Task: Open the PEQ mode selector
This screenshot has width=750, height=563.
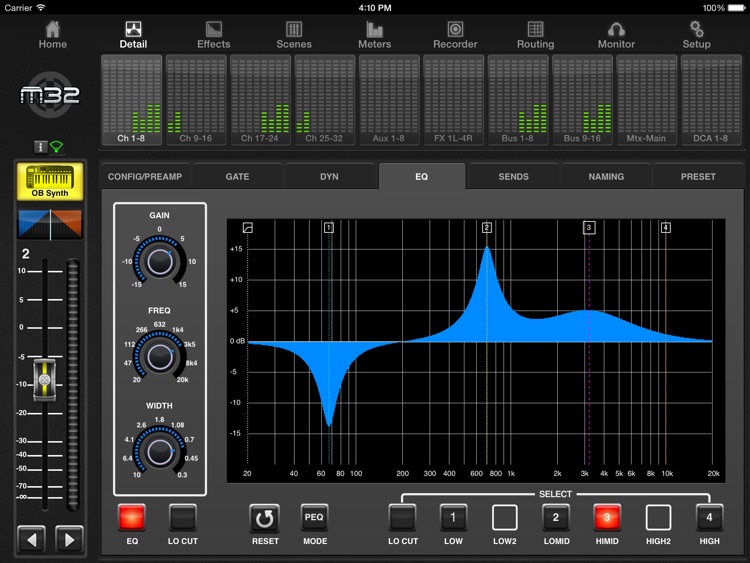Action: (x=315, y=517)
